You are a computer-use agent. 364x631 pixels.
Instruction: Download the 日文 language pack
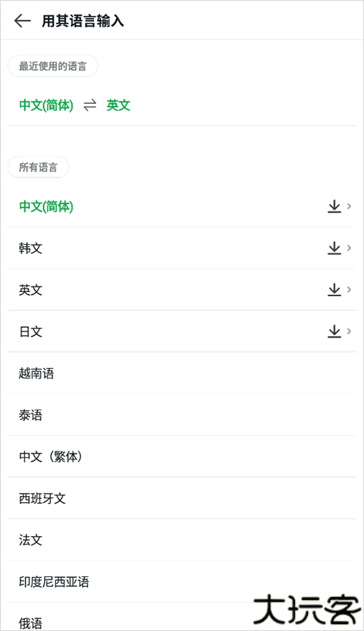tap(334, 331)
